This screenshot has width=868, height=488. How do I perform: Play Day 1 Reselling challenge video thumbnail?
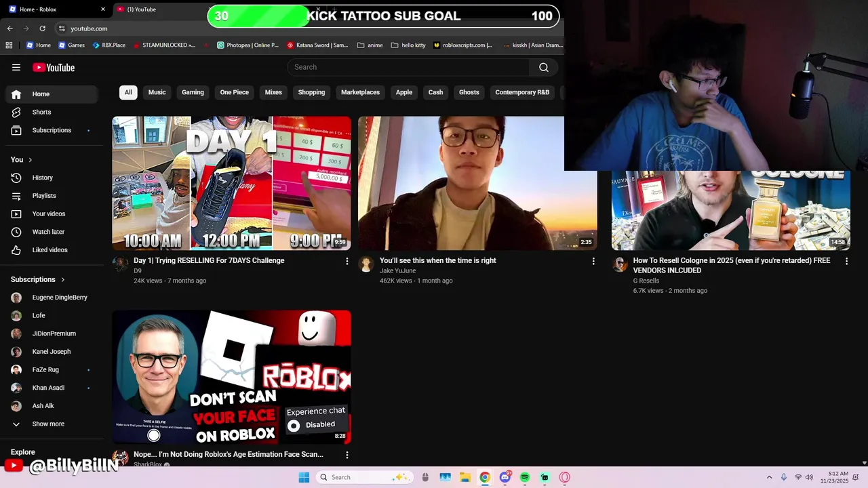231,183
